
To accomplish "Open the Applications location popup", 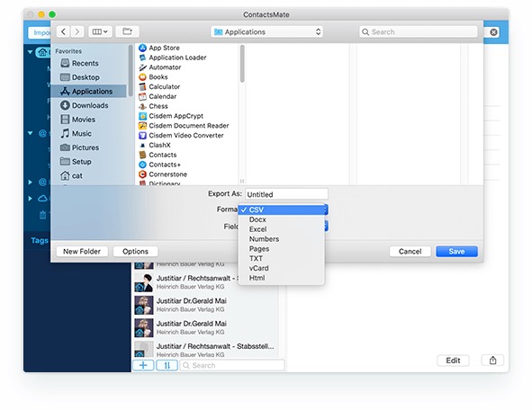I will point(266,31).
